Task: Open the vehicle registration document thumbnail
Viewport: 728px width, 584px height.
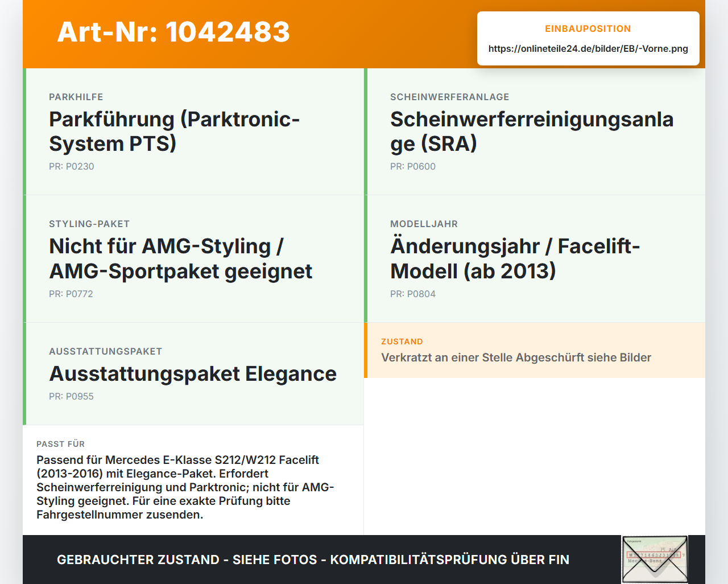Action: (x=655, y=560)
